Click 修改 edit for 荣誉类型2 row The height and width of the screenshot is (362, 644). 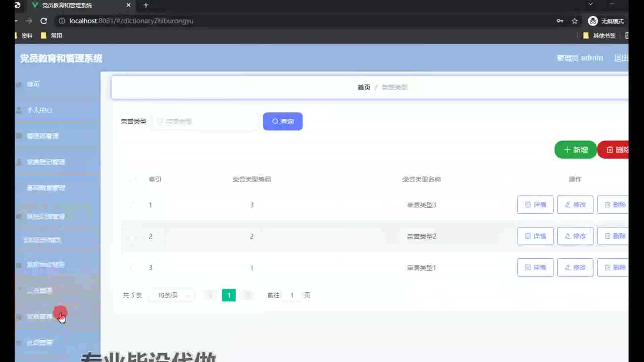(x=575, y=236)
